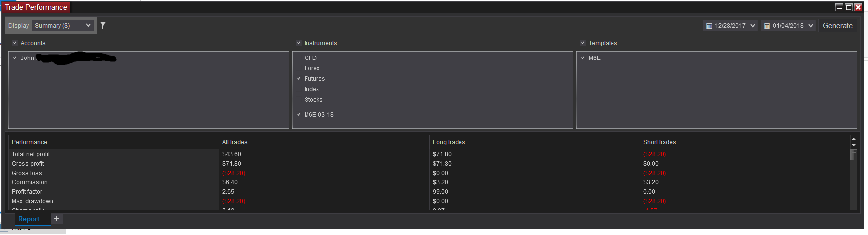
Task: Click the performance grid vertical scrollbar
Action: tap(853, 178)
